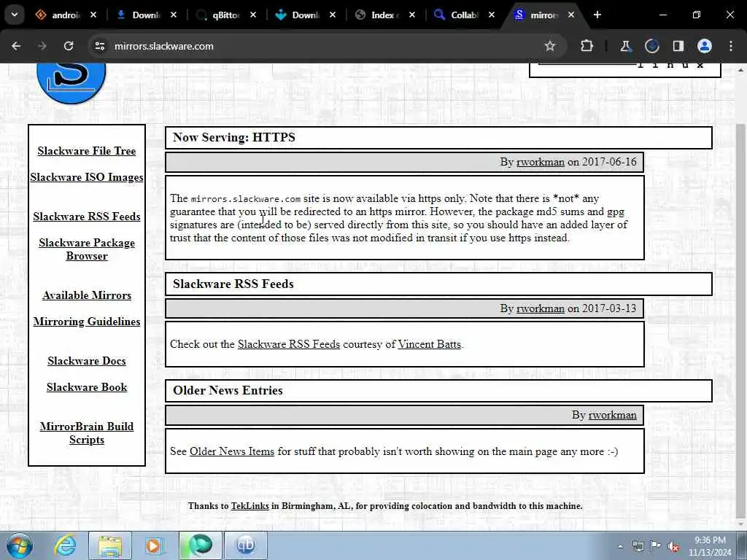Close the android tab
This screenshot has width=747, height=560.
point(93,15)
